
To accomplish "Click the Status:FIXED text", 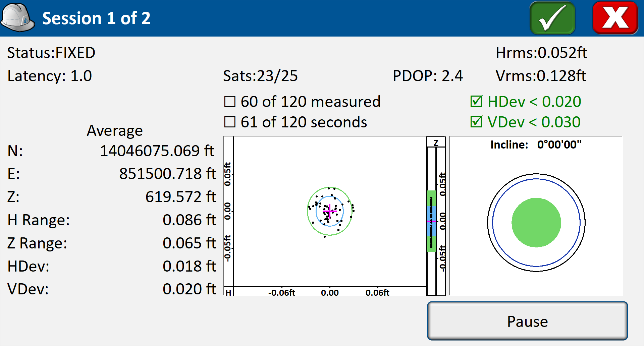I will pos(51,53).
